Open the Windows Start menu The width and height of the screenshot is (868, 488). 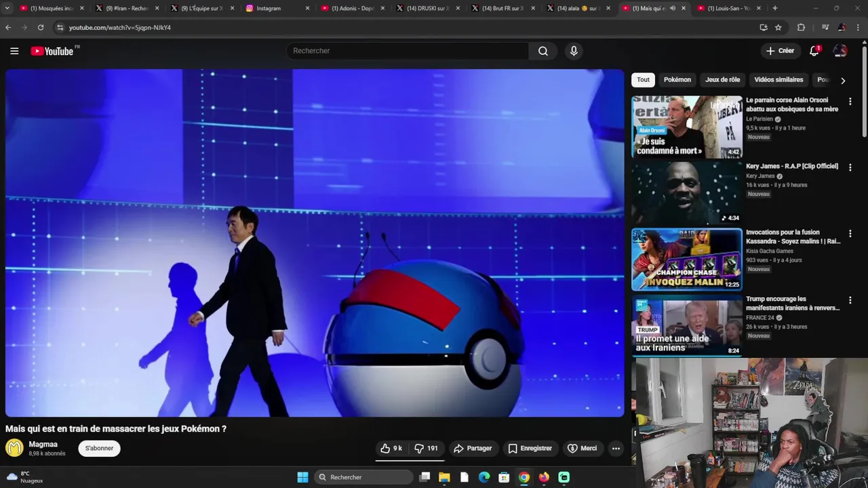(x=302, y=477)
